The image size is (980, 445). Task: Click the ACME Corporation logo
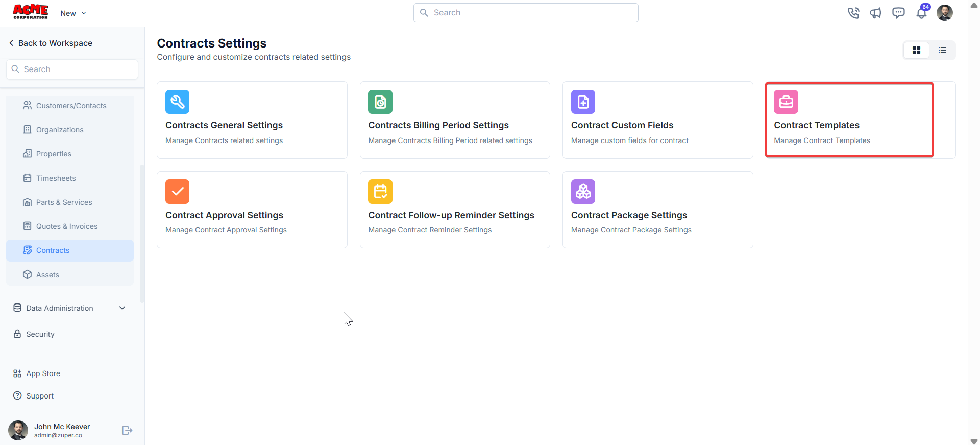(31, 12)
